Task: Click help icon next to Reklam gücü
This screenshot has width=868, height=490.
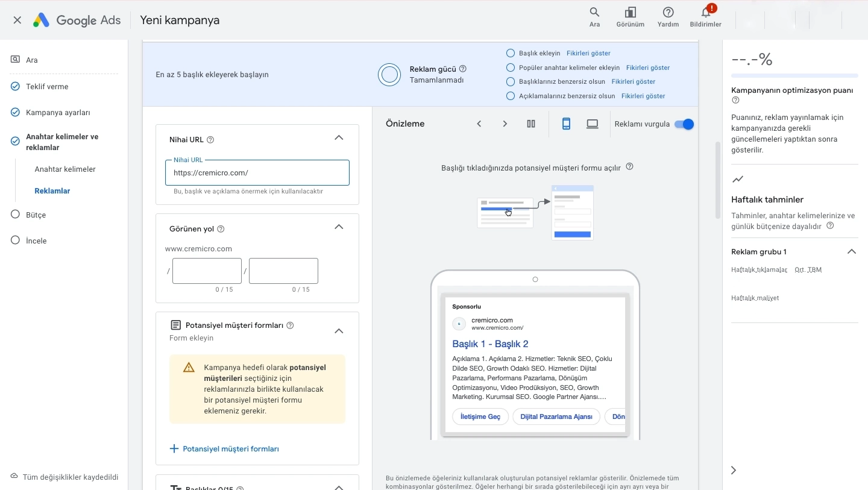Action: [463, 69]
